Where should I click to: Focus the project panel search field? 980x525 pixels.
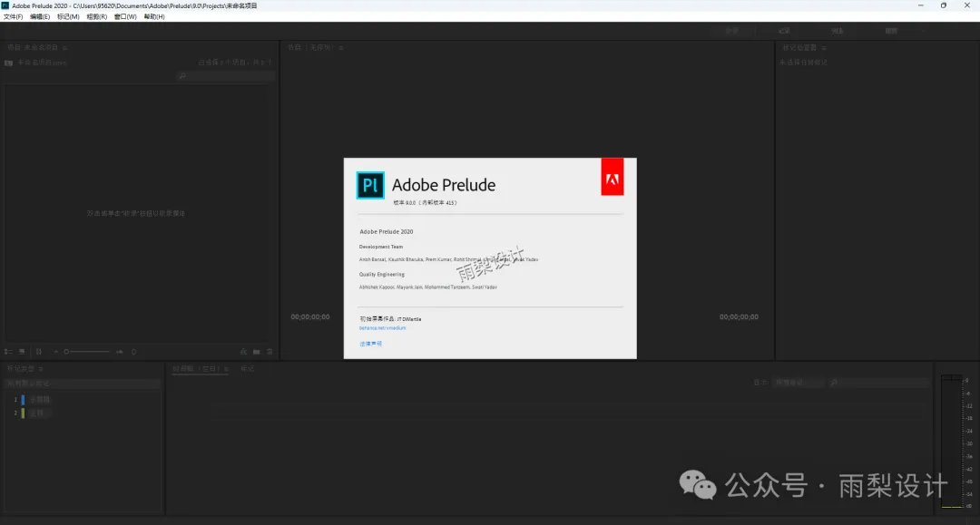click(226, 75)
